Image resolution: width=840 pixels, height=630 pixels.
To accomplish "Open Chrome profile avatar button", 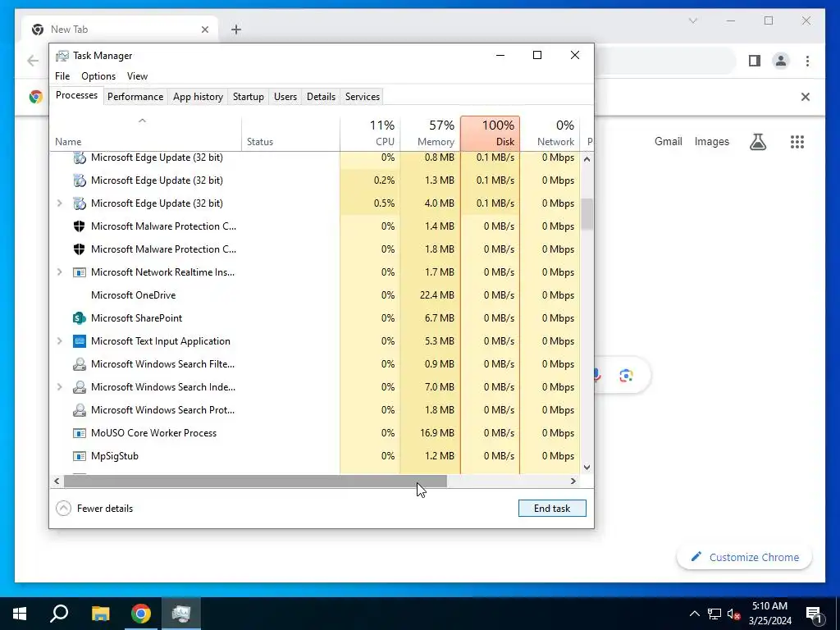I will coord(781,61).
